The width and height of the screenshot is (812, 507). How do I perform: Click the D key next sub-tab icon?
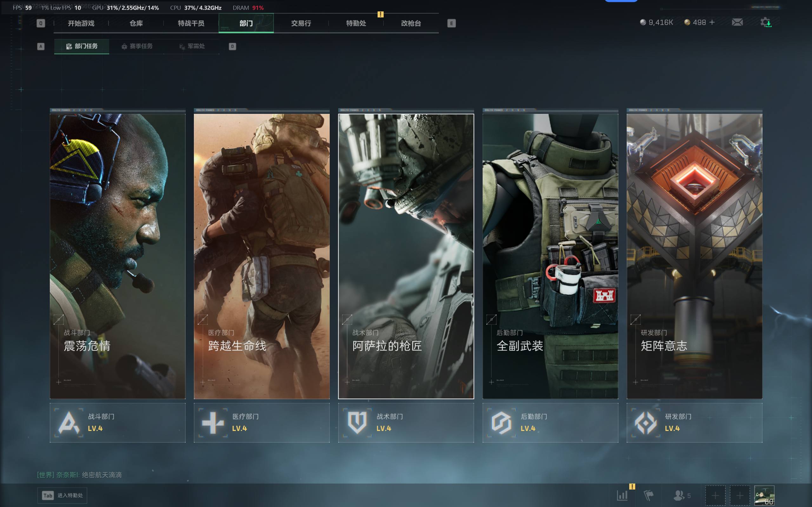232,46
